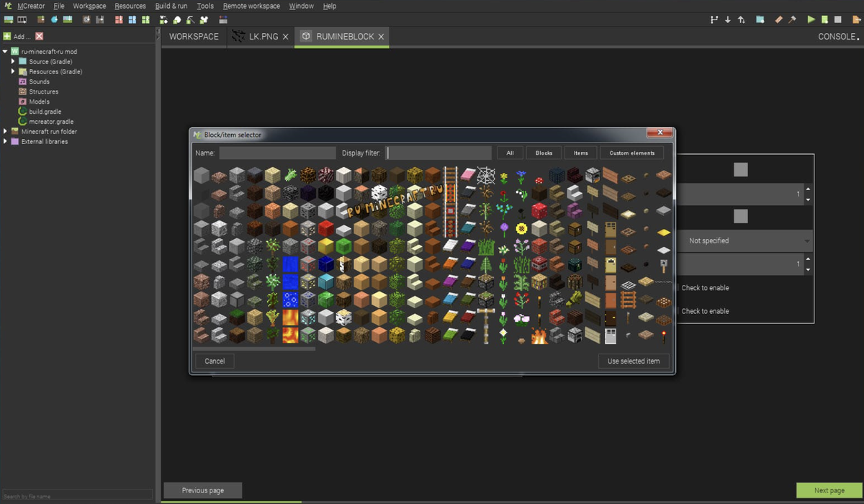This screenshot has height=504, width=864.
Task: Close the RUMINEBLOCK tab
Action: coord(381,37)
